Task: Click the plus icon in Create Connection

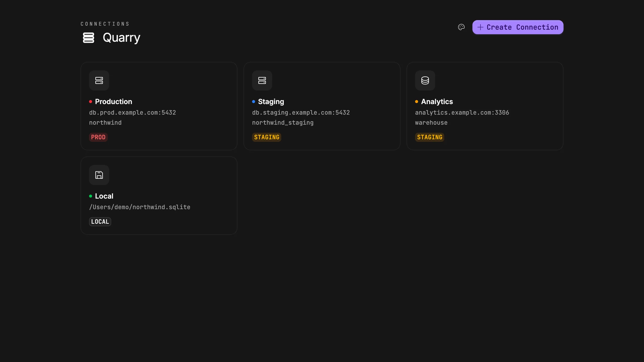Action: click(480, 27)
